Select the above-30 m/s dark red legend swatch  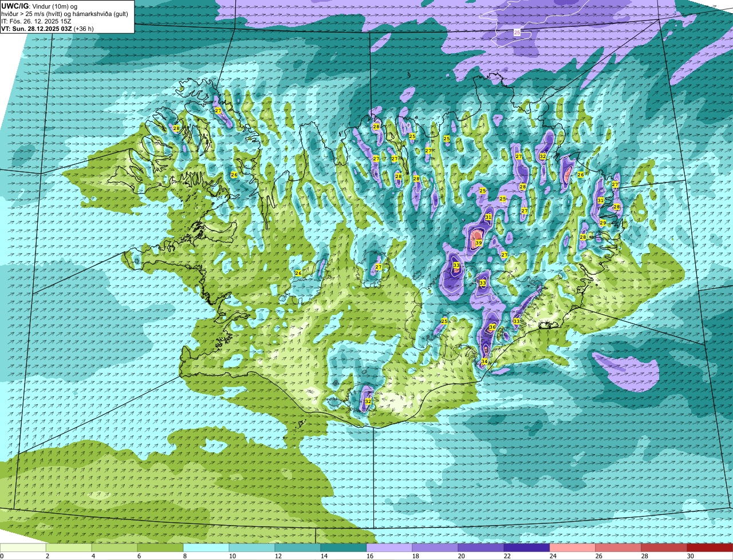710,547
